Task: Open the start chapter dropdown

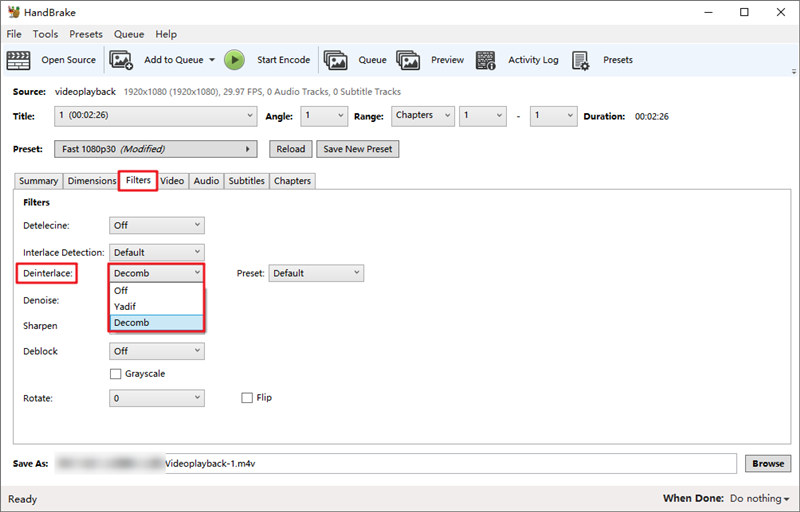Action: pyautogui.click(x=483, y=116)
